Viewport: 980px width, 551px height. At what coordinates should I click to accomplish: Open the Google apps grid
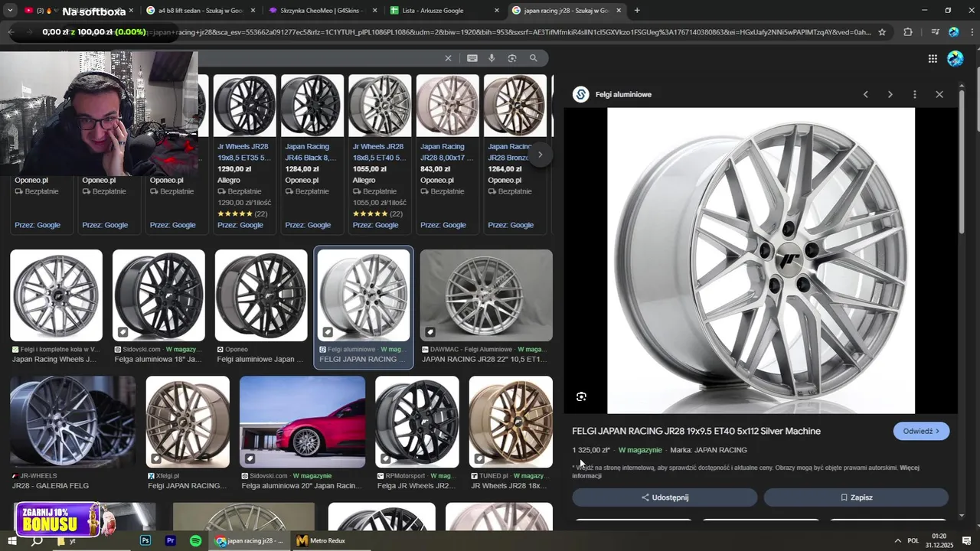click(933, 59)
